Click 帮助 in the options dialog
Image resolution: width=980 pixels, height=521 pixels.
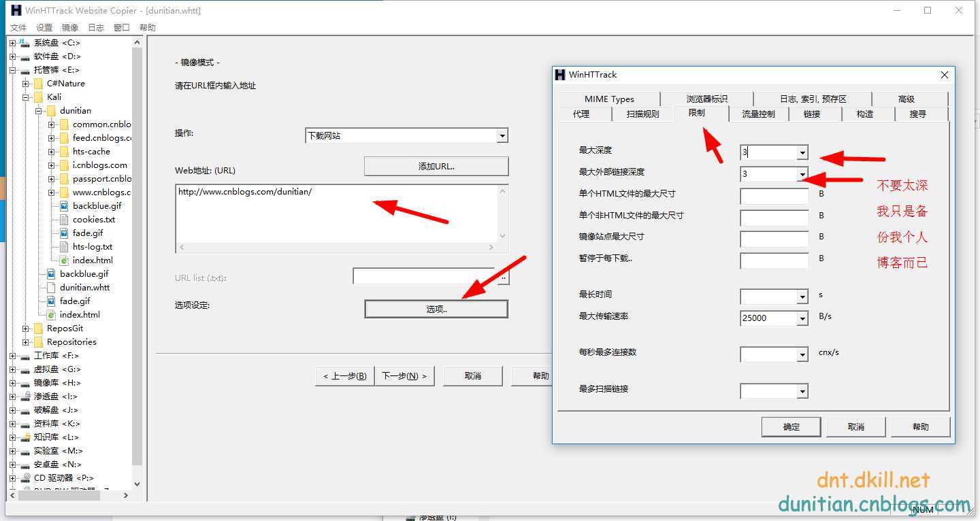click(x=920, y=427)
